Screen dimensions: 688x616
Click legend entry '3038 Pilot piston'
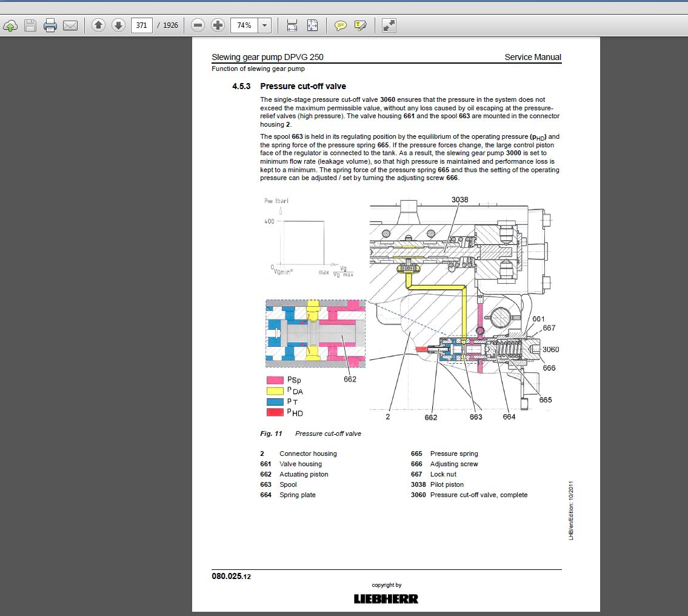point(437,485)
